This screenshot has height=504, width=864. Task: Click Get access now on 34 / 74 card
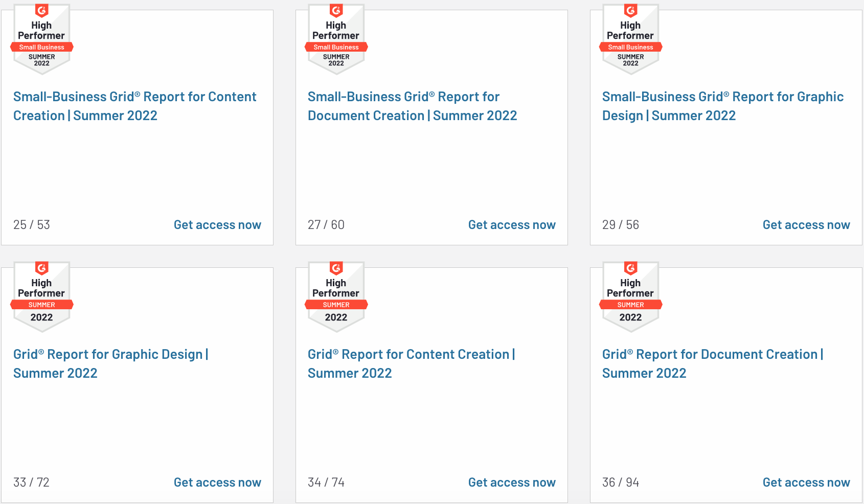coord(512,483)
